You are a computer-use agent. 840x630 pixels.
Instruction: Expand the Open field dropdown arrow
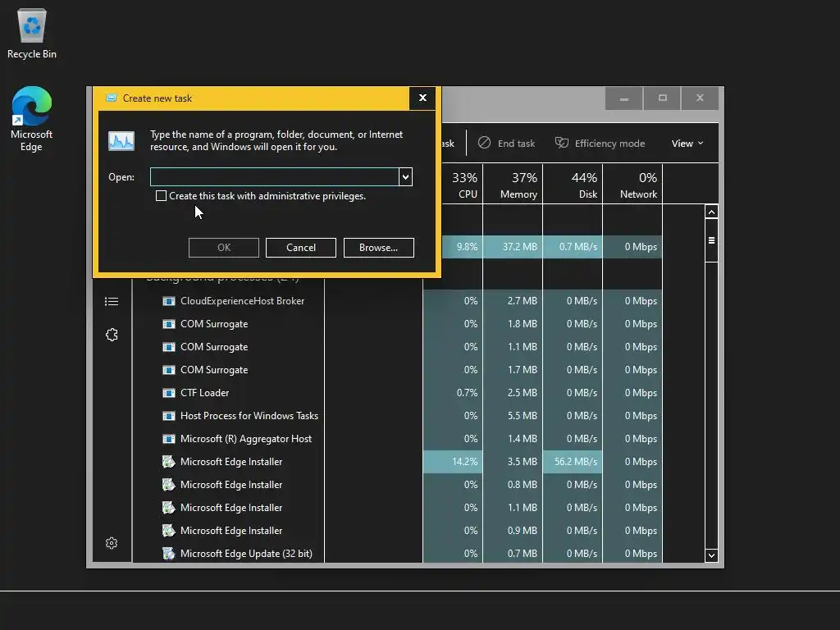coord(405,177)
